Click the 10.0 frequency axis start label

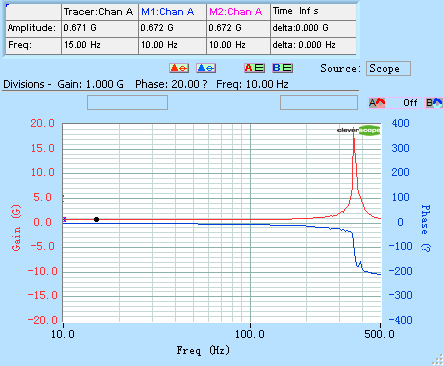tap(63, 334)
